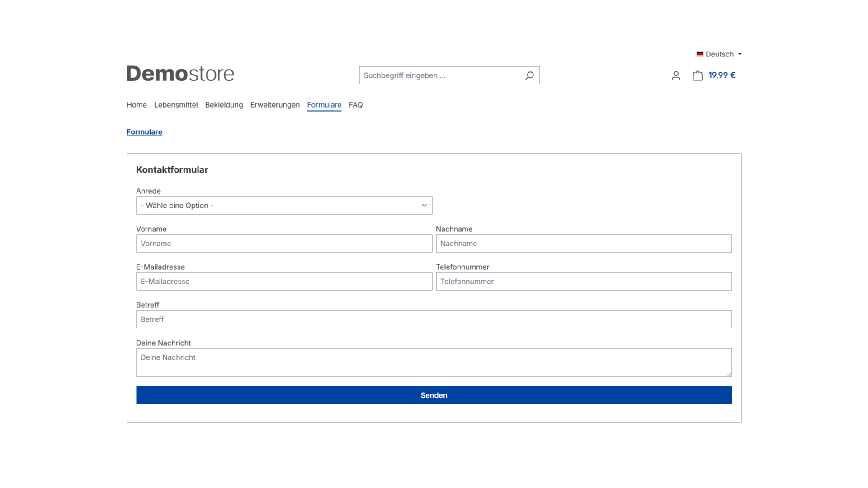The height and width of the screenshot is (488, 868).
Task: Open the Erweiterungen menu item
Action: tap(275, 105)
